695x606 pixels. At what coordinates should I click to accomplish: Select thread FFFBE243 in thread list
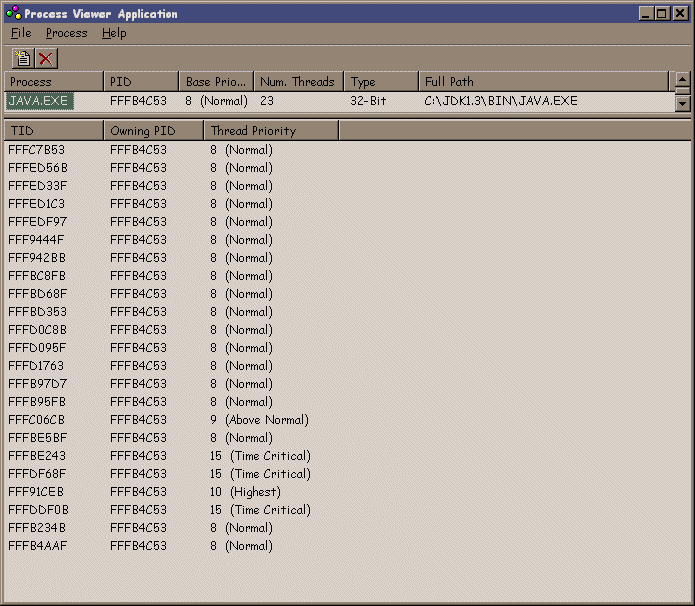[x=37, y=456]
